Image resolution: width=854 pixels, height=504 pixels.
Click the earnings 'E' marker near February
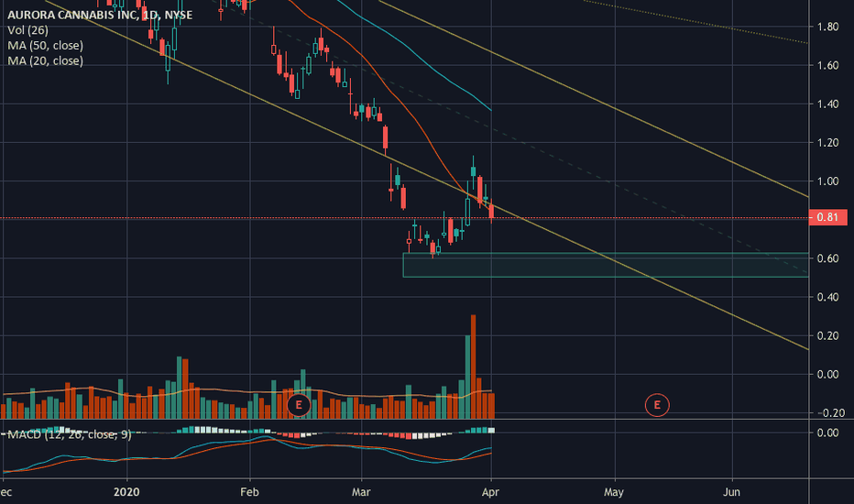(299, 405)
